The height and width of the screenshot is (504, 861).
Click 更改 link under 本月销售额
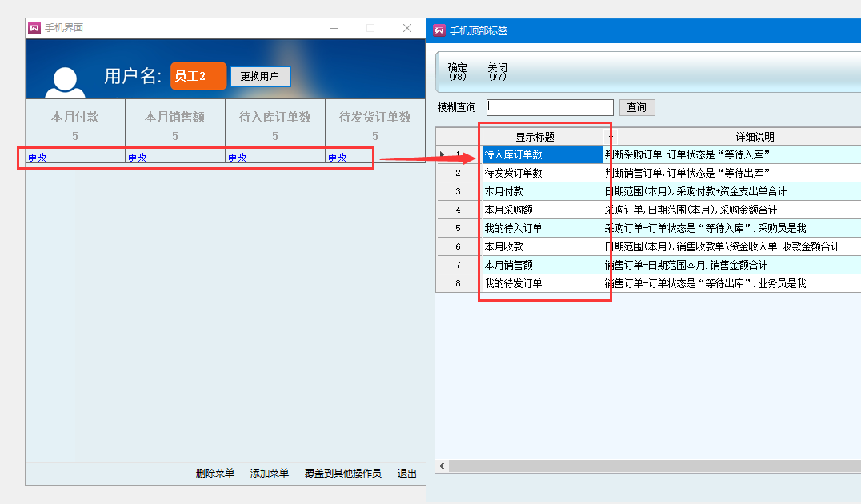coord(138,158)
